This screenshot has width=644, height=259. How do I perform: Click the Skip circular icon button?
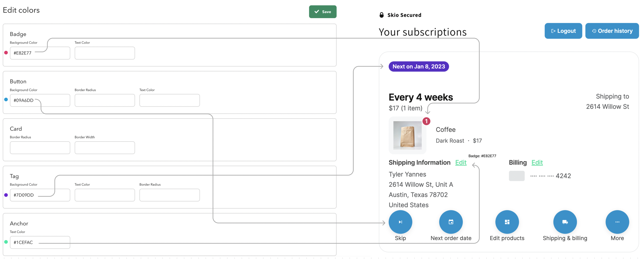pos(400,222)
